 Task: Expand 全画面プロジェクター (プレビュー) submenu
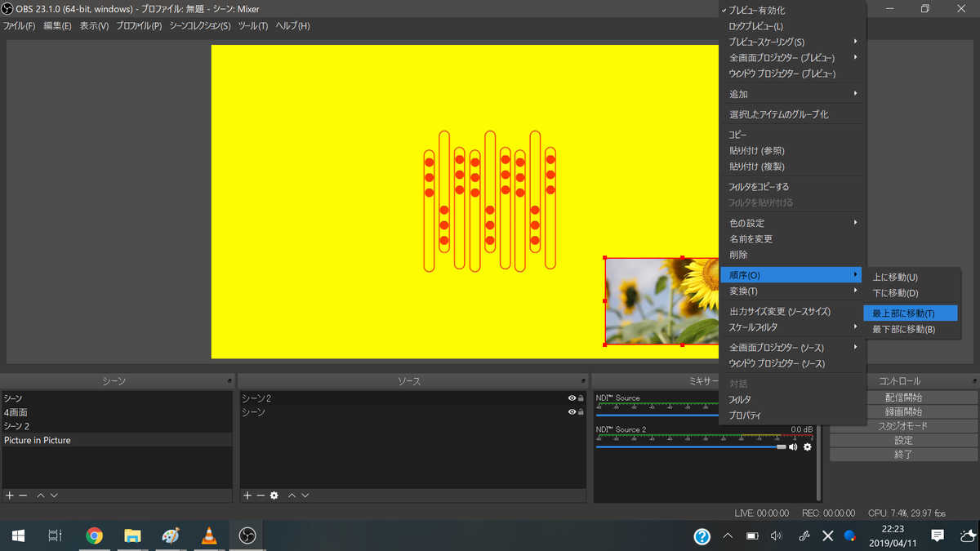[792, 58]
